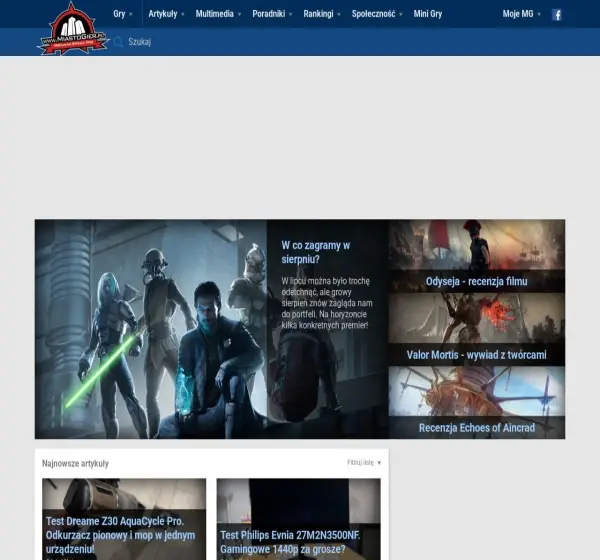Open Test Dreame Z30 AquaCycle Pro article
Viewport: 600px width, 560px height.
coord(121,535)
